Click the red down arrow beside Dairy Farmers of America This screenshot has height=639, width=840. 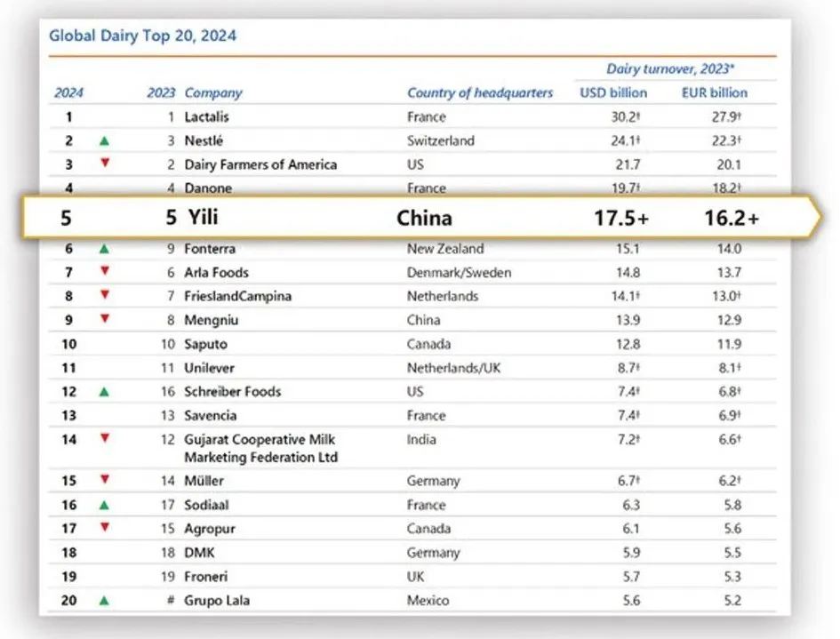click(x=105, y=163)
